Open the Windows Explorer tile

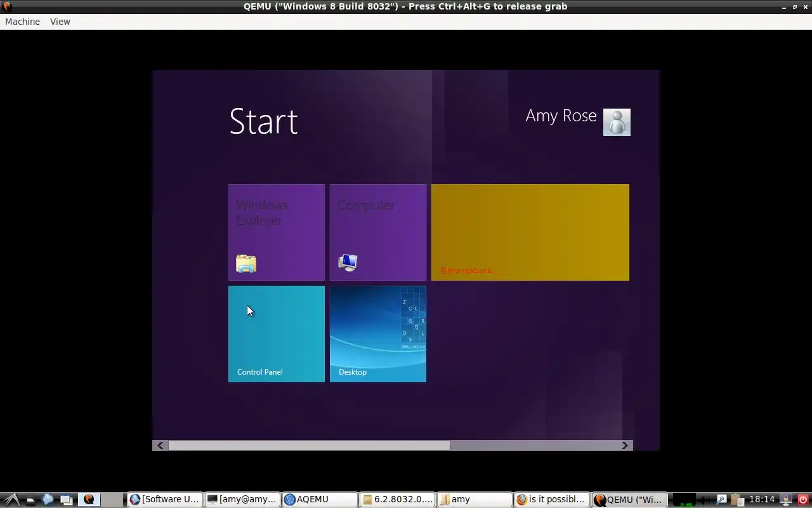tap(277, 232)
